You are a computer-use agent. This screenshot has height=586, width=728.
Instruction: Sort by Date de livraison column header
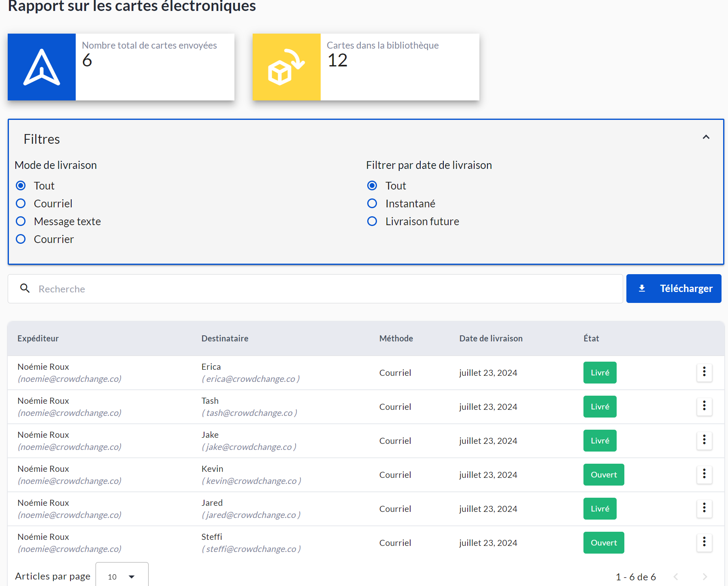point(491,339)
